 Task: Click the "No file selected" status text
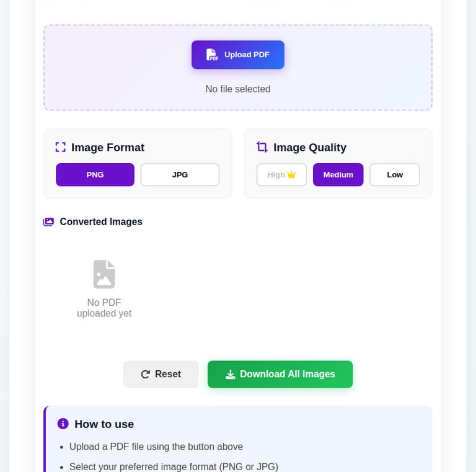[x=238, y=89]
